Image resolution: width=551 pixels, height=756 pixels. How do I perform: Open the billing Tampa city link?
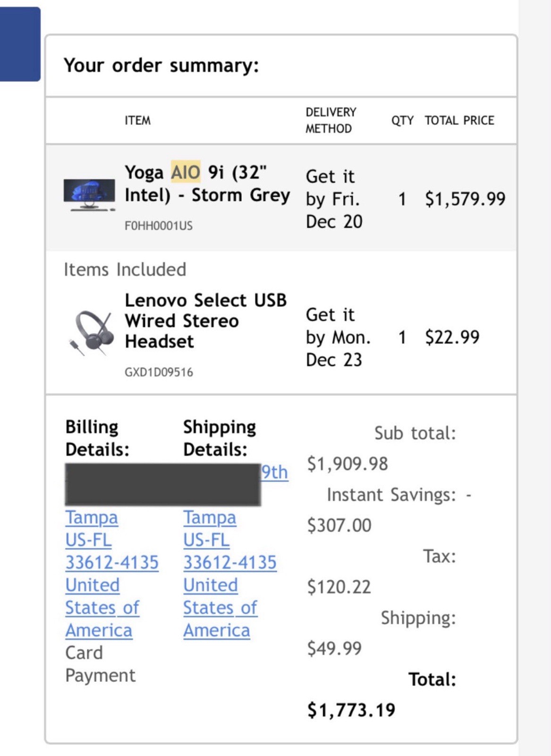[x=92, y=517]
